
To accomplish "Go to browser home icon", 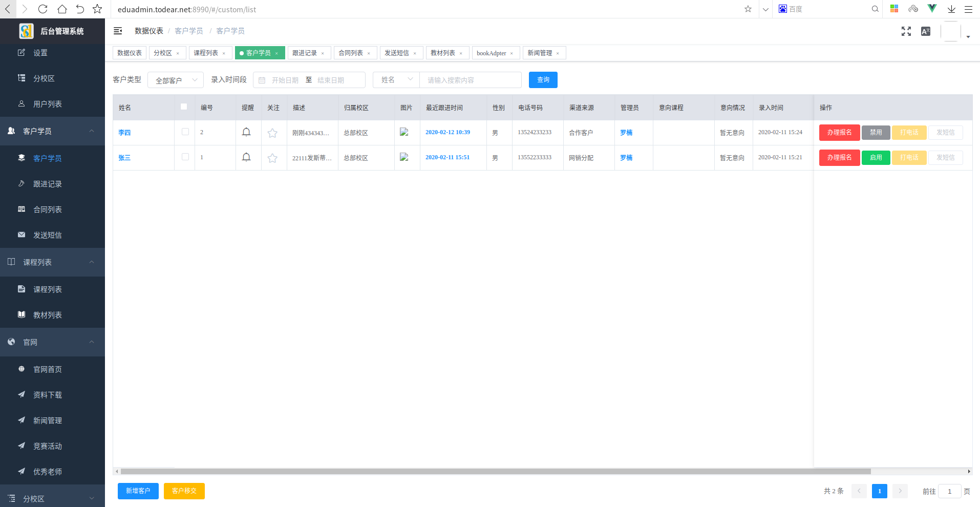I will [62, 9].
